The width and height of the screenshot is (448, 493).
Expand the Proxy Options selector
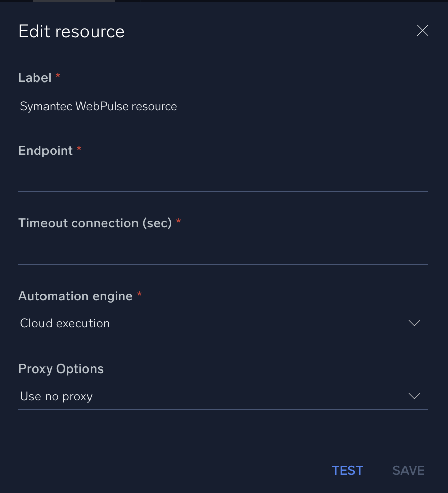pos(223,396)
